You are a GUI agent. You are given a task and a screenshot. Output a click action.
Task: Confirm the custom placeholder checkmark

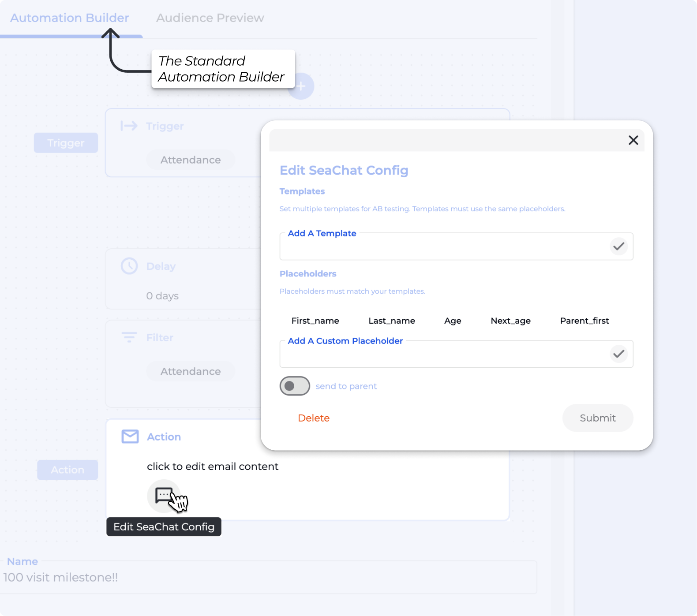pyautogui.click(x=619, y=354)
